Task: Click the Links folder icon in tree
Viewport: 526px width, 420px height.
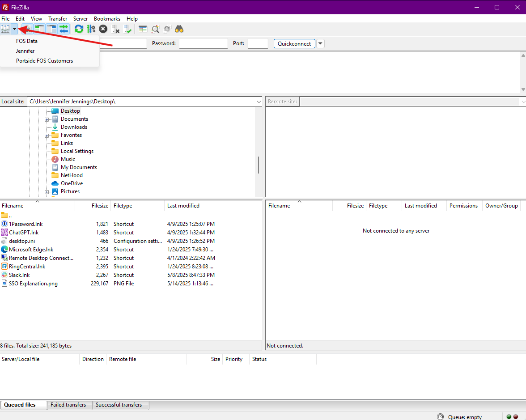Action: 55,143
